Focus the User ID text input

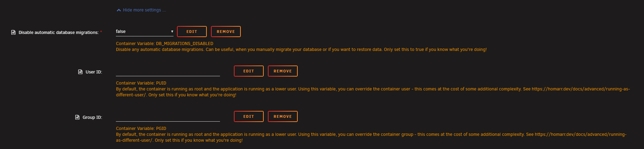[168, 71]
